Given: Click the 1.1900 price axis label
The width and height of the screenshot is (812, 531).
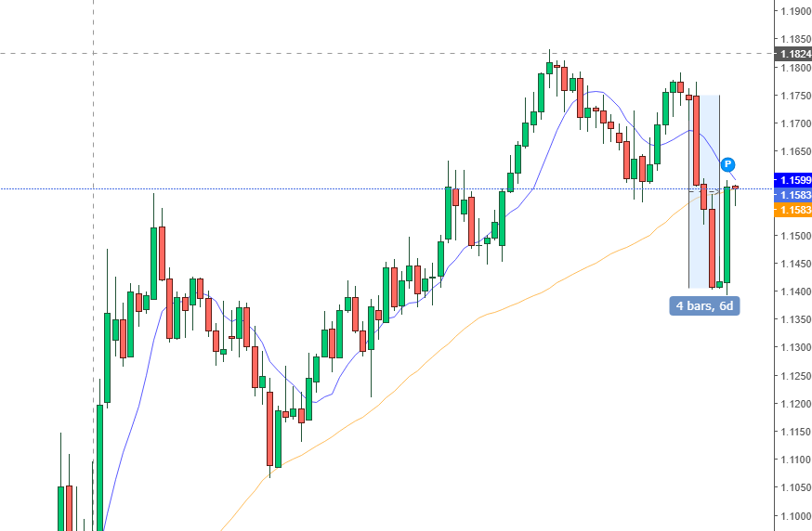Looking at the screenshot, I should 792,11.
